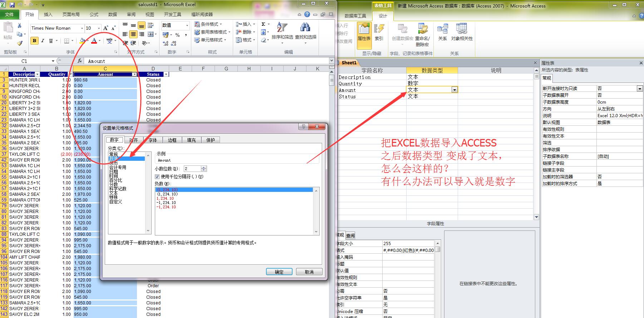
Task: Open Amount field 文本 data type dropdown
Action: click(454, 90)
